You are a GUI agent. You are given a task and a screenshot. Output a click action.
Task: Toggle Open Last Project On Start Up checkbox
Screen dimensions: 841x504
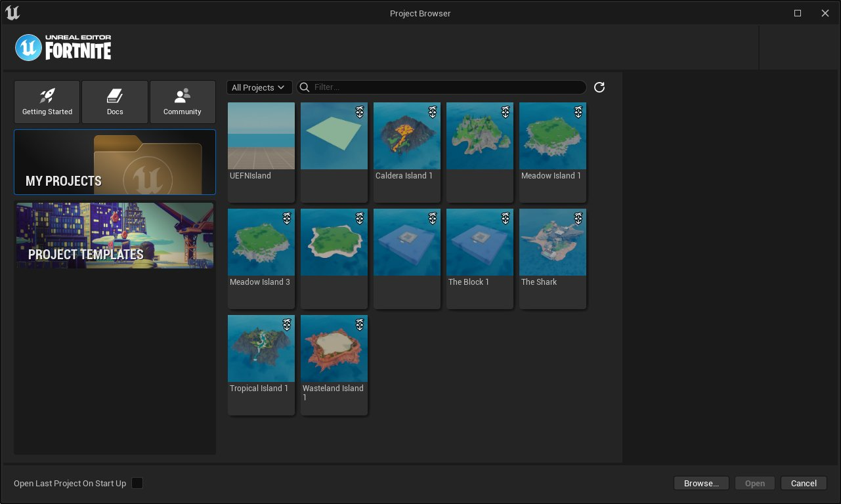click(x=137, y=483)
